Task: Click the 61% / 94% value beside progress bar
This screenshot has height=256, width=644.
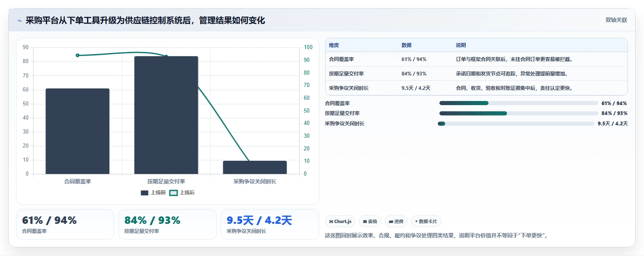Action: (614, 103)
